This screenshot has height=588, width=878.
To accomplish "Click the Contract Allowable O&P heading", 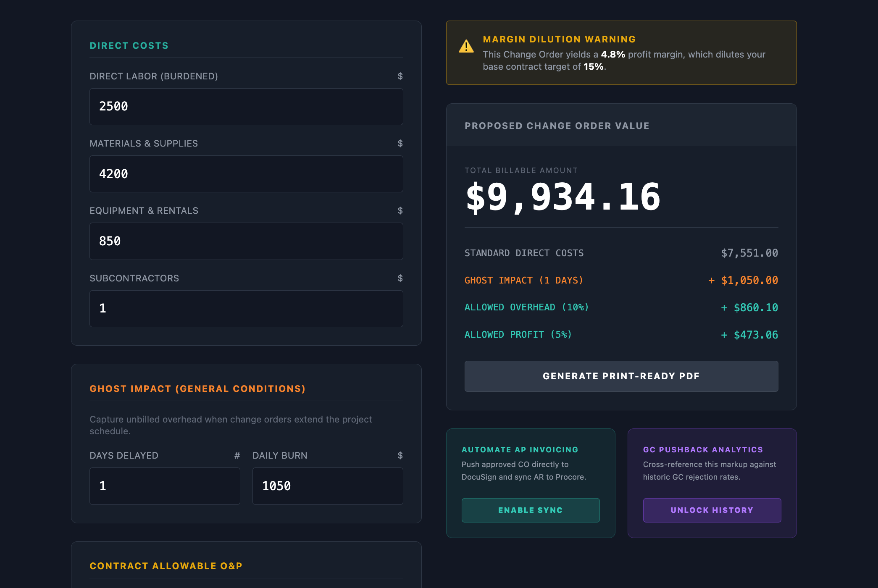I will 166,566.
